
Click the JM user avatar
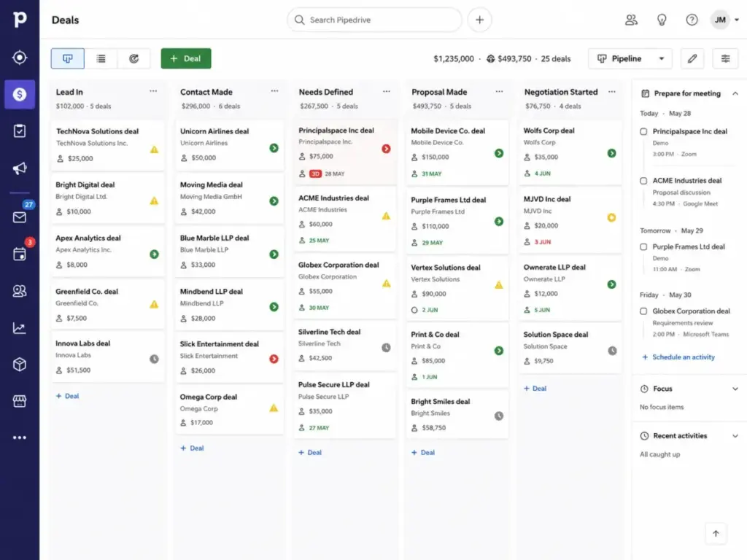720,20
